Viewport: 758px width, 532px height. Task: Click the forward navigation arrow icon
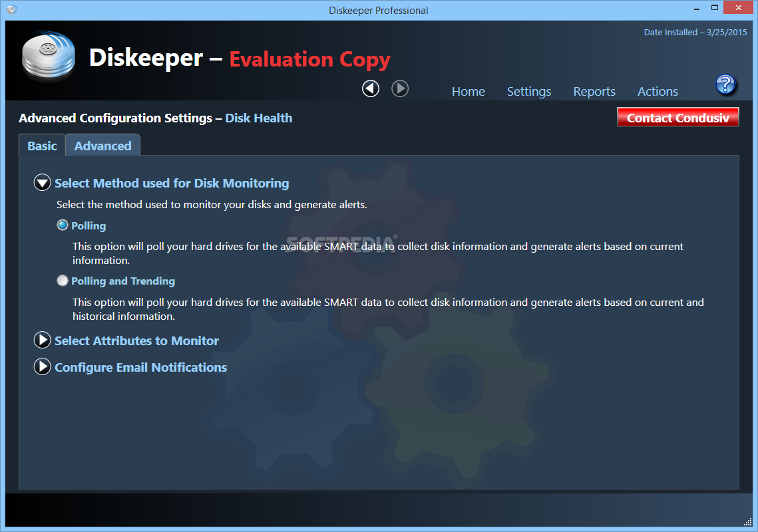click(400, 88)
